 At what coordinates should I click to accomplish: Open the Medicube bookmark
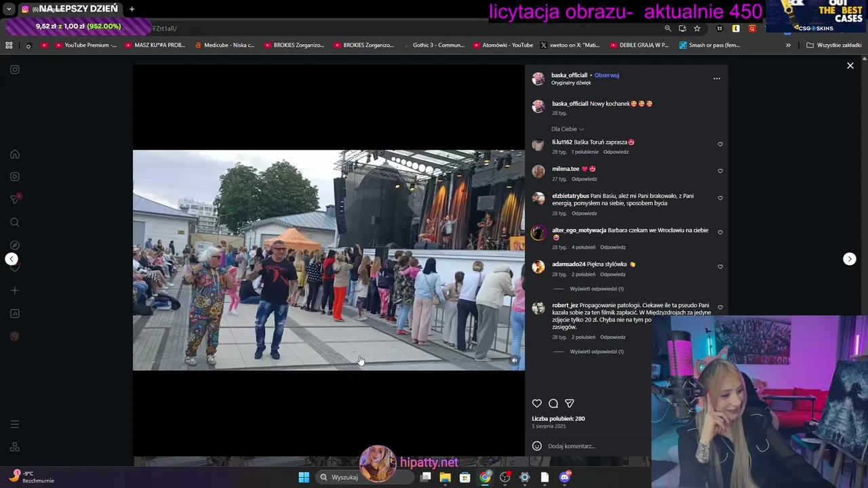pos(224,45)
